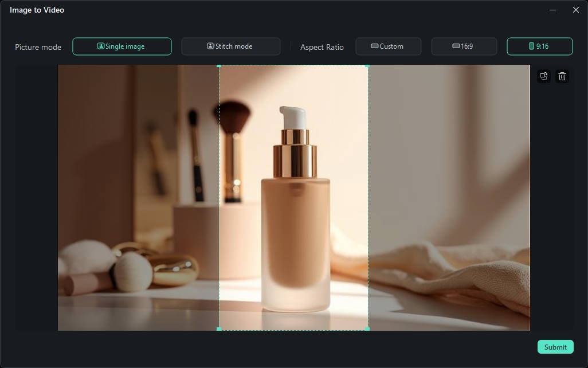Click inside the dotted crop selection area

click(x=293, y=198)
